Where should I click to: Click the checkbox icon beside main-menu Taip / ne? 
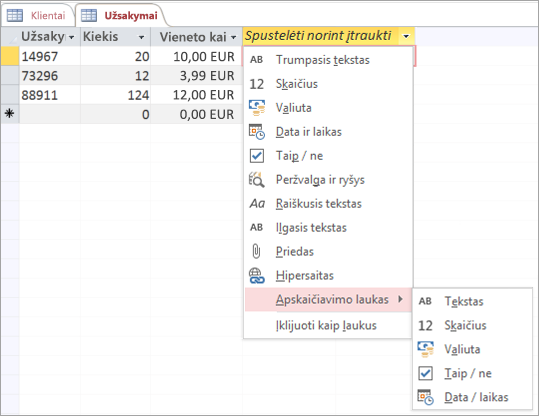[x=257, y=156]
